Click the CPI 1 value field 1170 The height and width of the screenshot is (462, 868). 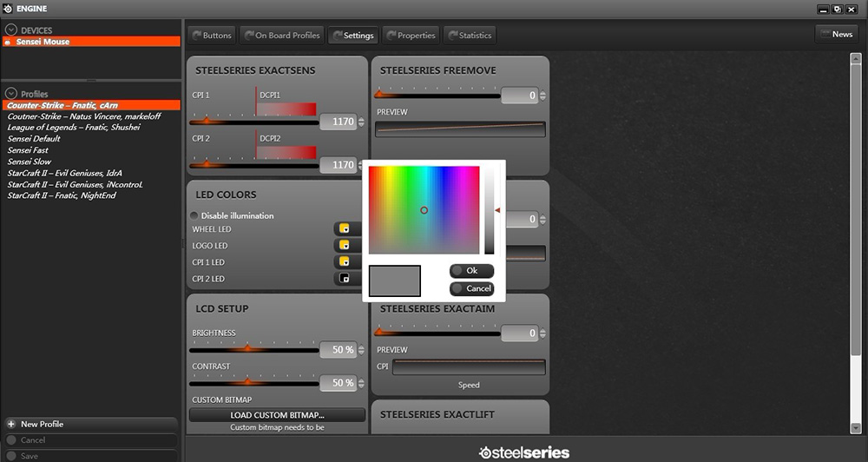pos(339,122)
